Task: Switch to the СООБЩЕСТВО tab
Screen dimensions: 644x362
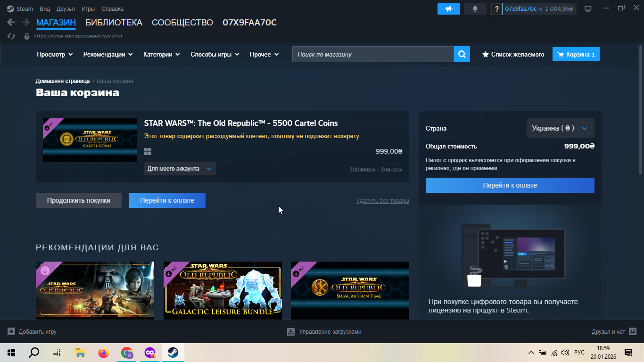Action: coord(182,23)
